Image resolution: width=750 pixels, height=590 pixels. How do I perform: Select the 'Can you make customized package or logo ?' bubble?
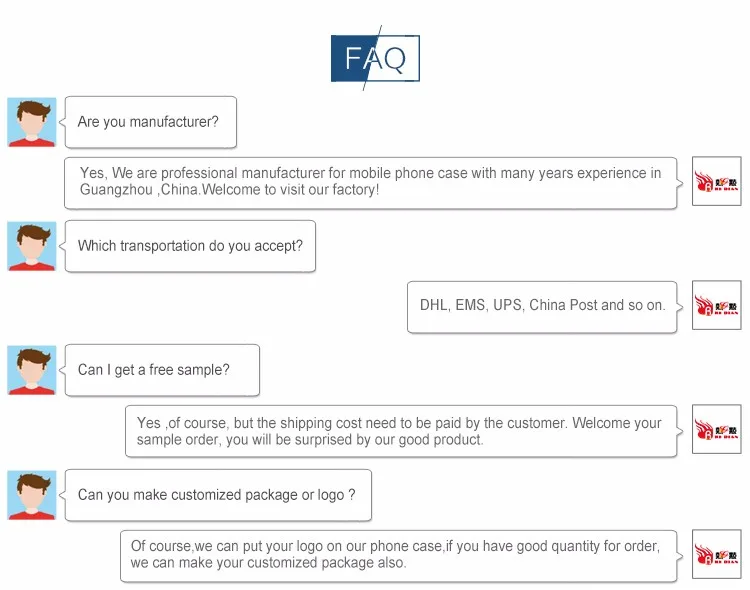pos(218,495)
